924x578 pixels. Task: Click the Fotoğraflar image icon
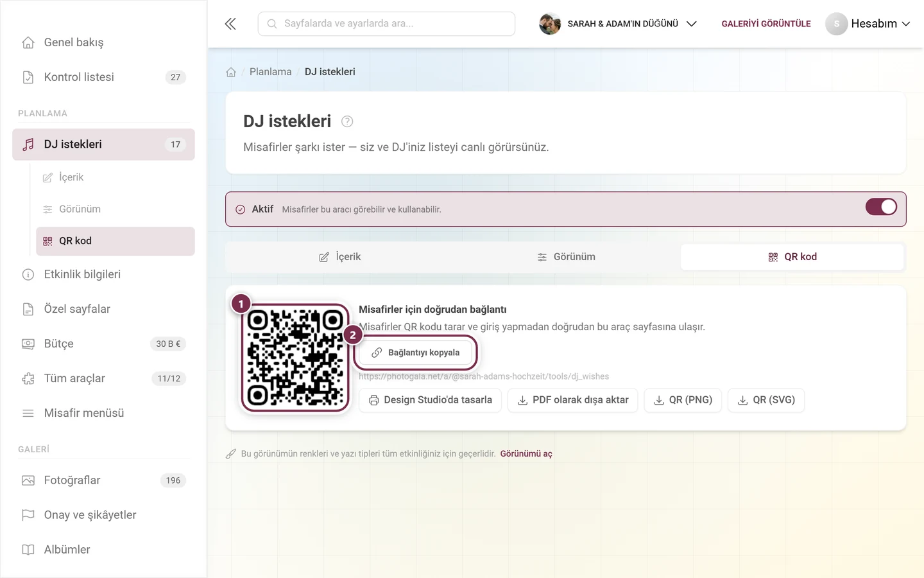coord(28,480)
